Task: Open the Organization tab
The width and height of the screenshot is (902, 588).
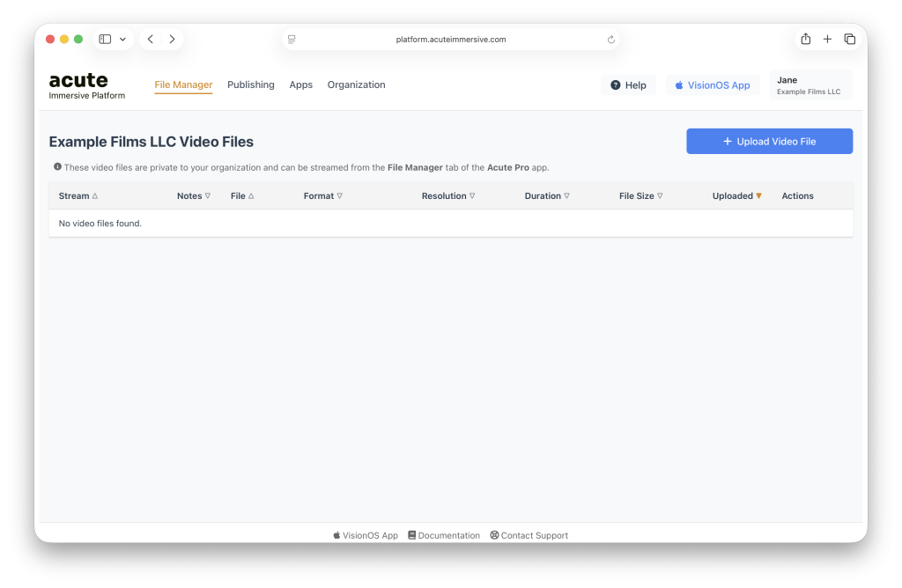Action: coord(356,85)
